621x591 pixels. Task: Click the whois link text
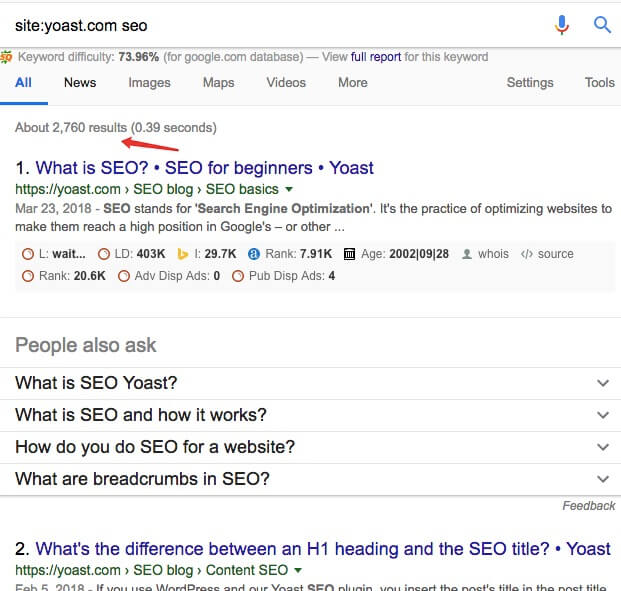(493, 254)
